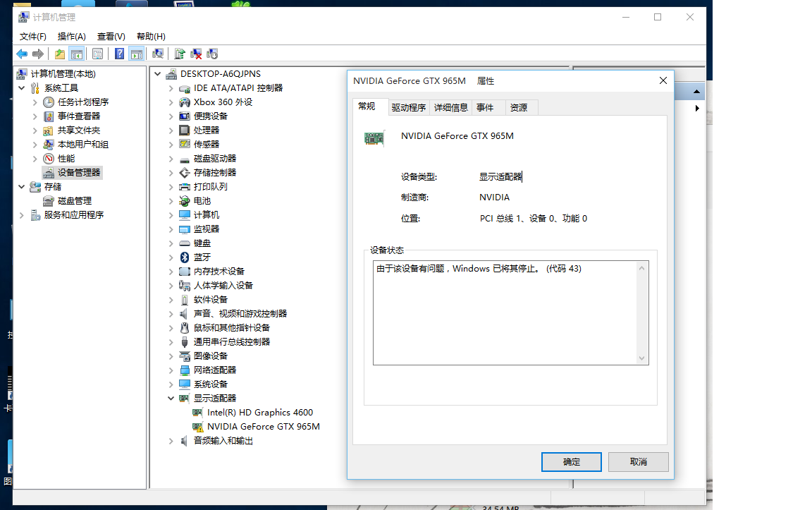
Task: Select the 电池 battery category
Action: click(202, 200)
